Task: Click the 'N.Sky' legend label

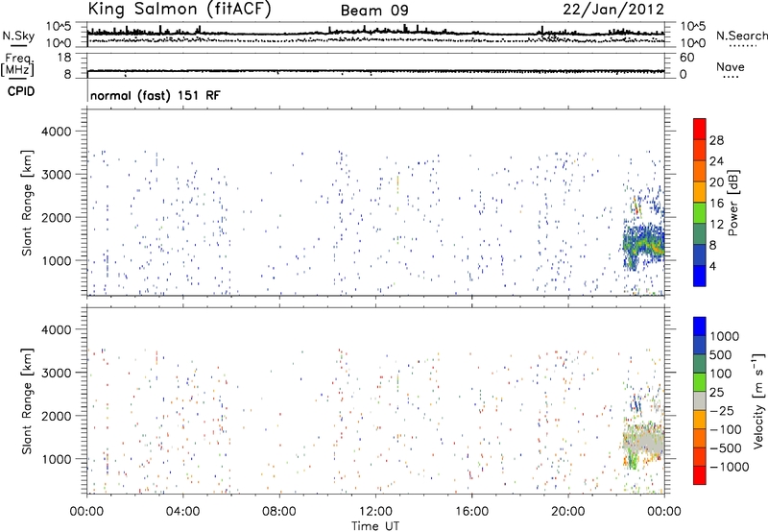Action: pos(18,36)
